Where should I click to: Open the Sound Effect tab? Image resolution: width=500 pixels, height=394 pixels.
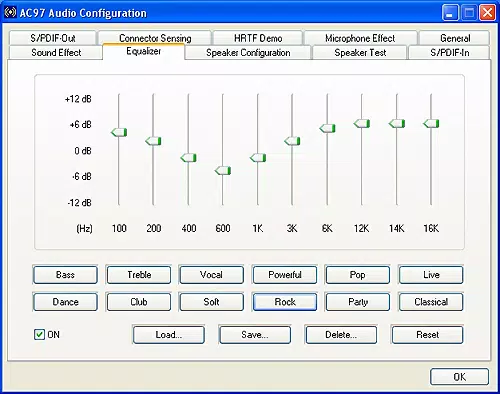[x=56, y=53]
